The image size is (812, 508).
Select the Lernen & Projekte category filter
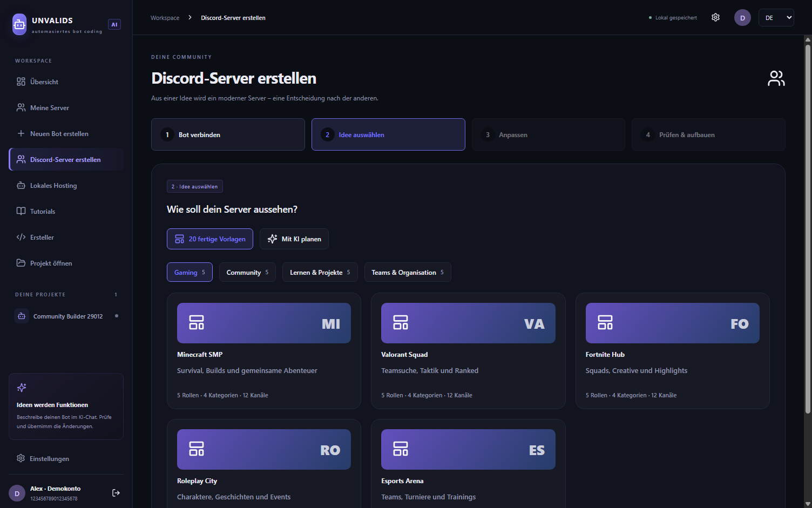click(320, 272)
